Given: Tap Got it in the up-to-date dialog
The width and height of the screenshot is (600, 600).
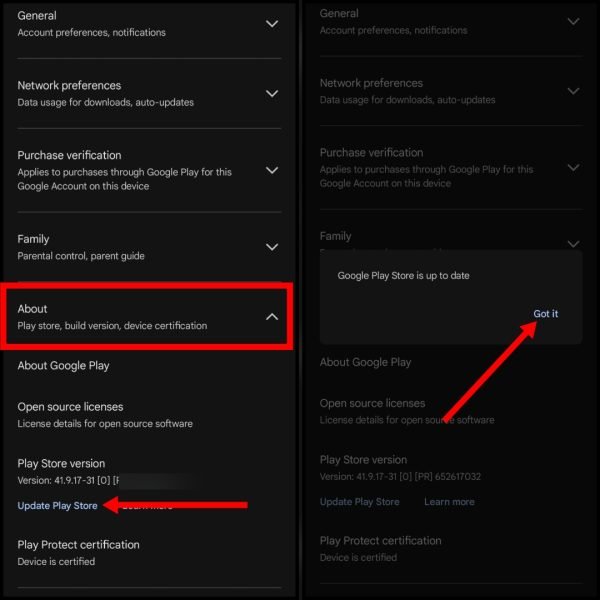Looking at the screenshot, I should coord(545,313).
